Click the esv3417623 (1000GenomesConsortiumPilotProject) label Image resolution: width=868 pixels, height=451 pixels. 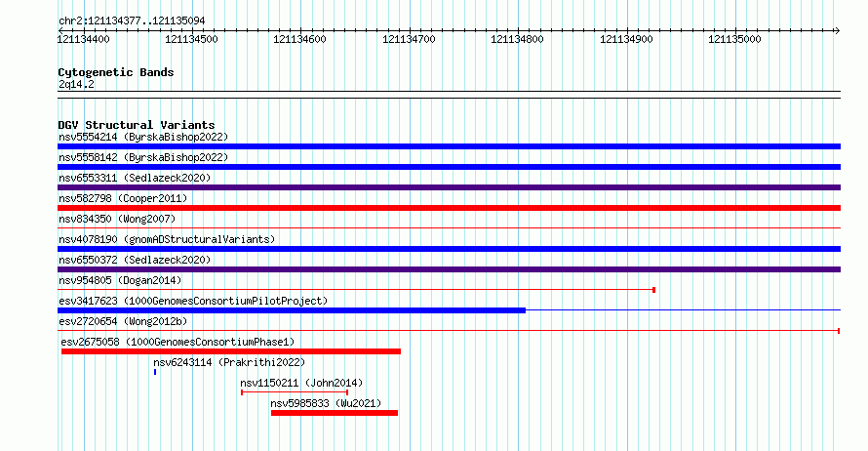(193, 301)
